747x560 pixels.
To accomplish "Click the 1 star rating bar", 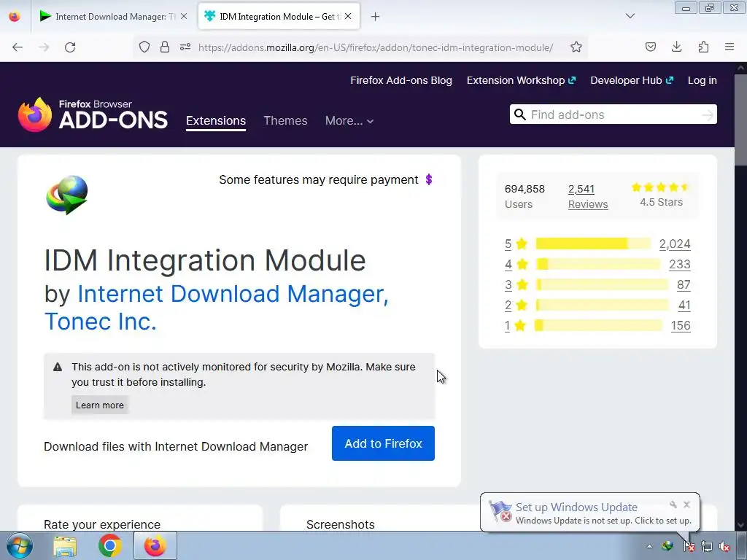I will tap(598, 325).
